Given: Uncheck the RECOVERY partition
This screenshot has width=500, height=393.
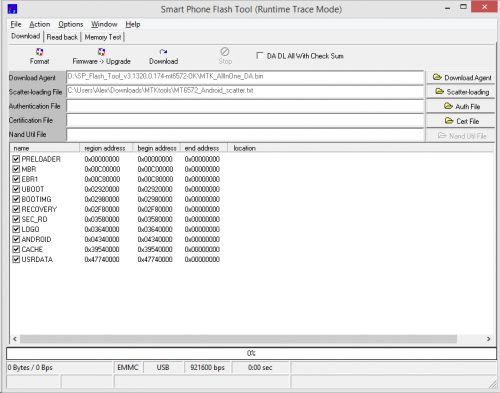Looking at the screenshot, I should tap(16, 209).
